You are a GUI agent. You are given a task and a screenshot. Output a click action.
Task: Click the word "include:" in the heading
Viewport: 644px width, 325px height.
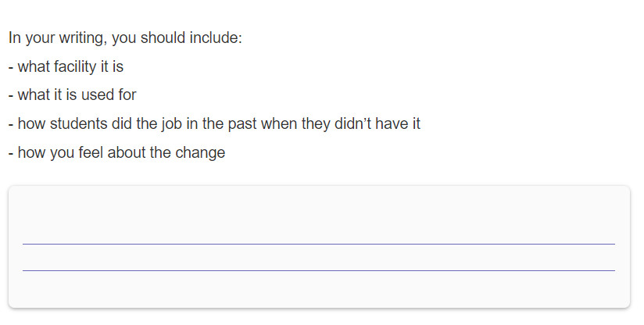pos(216,37)
